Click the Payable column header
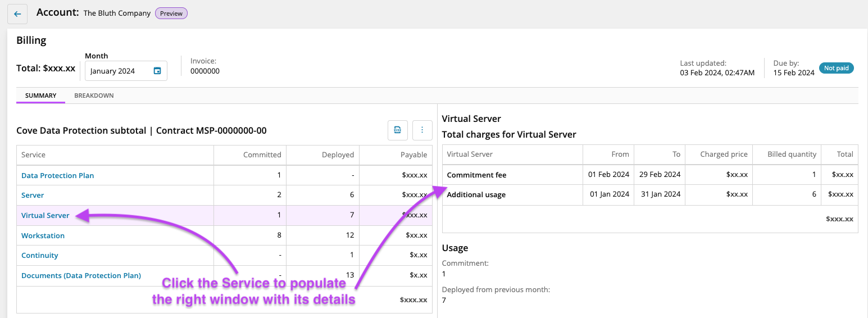868x318 pixels. [413, 155]
